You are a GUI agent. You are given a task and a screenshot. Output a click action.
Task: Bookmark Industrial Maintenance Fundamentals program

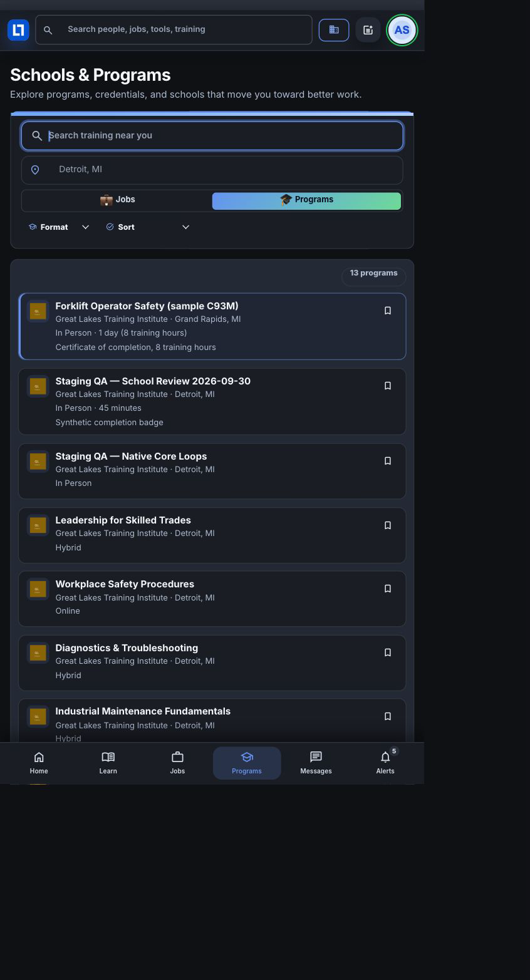tap(388, 716)
